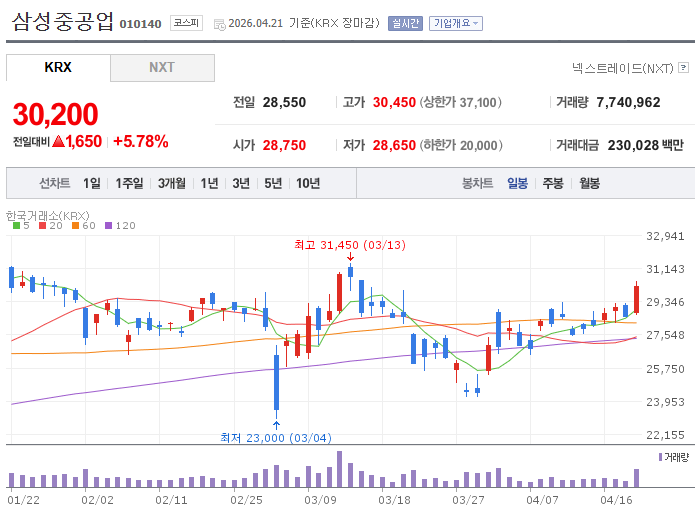The width and height of the screenshot is (695, 512).
Task: Click the 최고 31,450 (03/13) marker
Action: click(350, 245)
